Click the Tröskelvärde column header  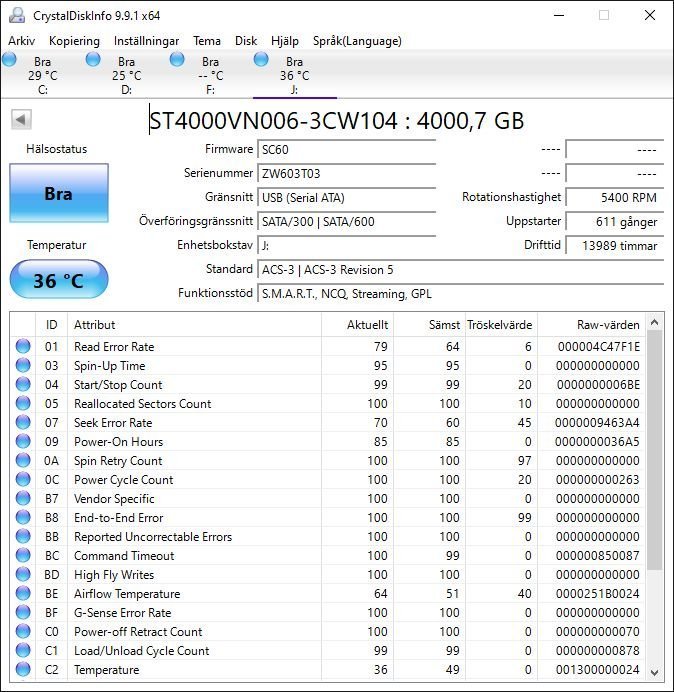[x=500, y=325]
